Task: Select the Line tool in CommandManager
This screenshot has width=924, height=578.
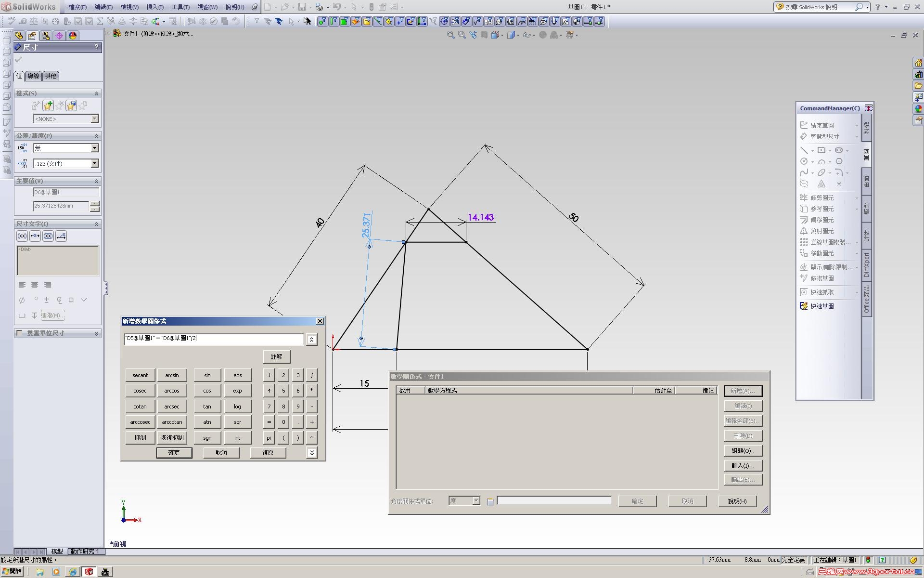Action: point(804,150)
